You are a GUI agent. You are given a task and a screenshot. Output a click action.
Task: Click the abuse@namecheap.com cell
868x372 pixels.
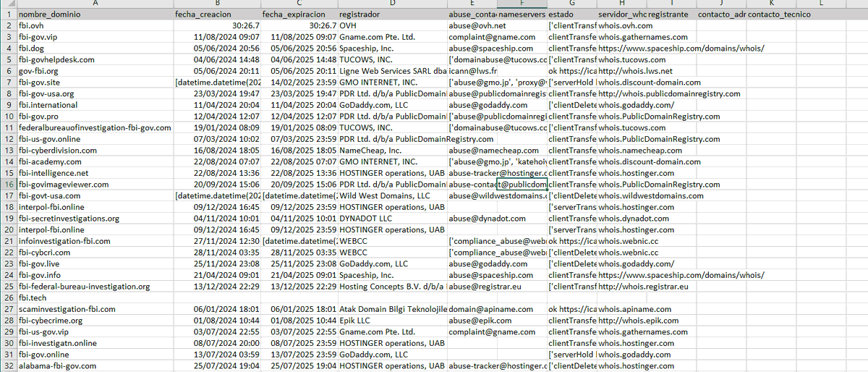pos(472,151)
